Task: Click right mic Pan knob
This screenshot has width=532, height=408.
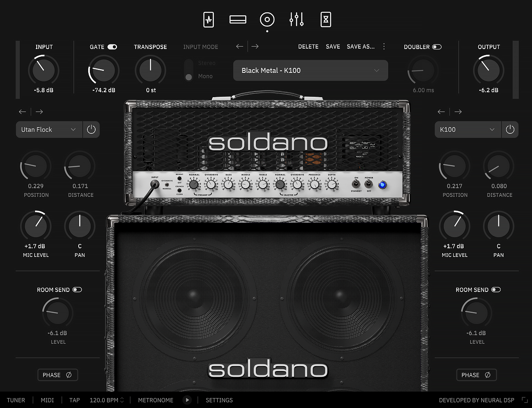Action: click(499, 226)
